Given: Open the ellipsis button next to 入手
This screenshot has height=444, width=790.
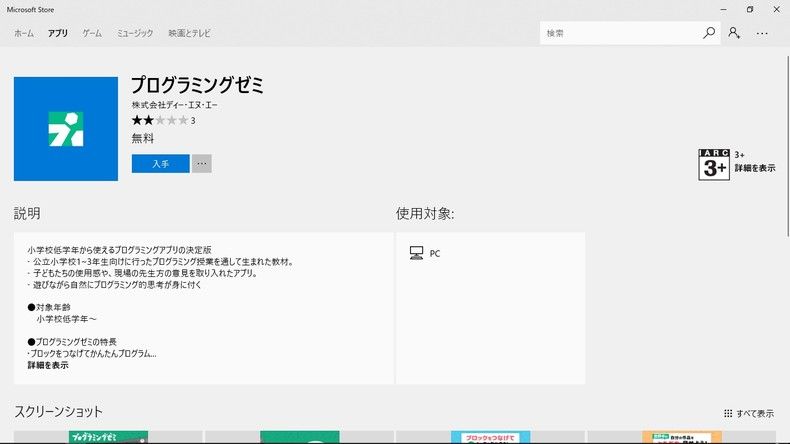Looking at the screenshot, I should click(x=202, y=164).
